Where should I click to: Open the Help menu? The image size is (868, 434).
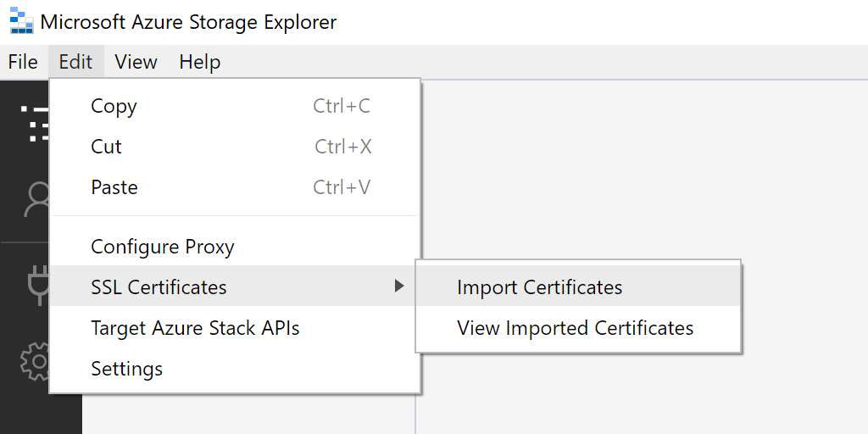click(200, 62)
